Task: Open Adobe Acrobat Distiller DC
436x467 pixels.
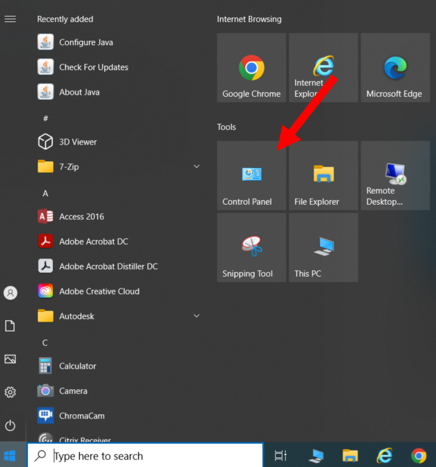Action: (x=118, y=266)
